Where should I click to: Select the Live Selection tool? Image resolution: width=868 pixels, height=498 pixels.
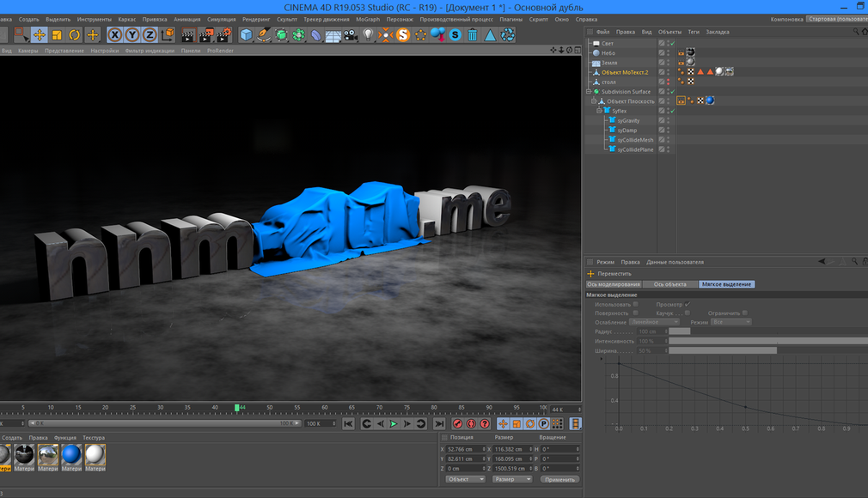21,35
